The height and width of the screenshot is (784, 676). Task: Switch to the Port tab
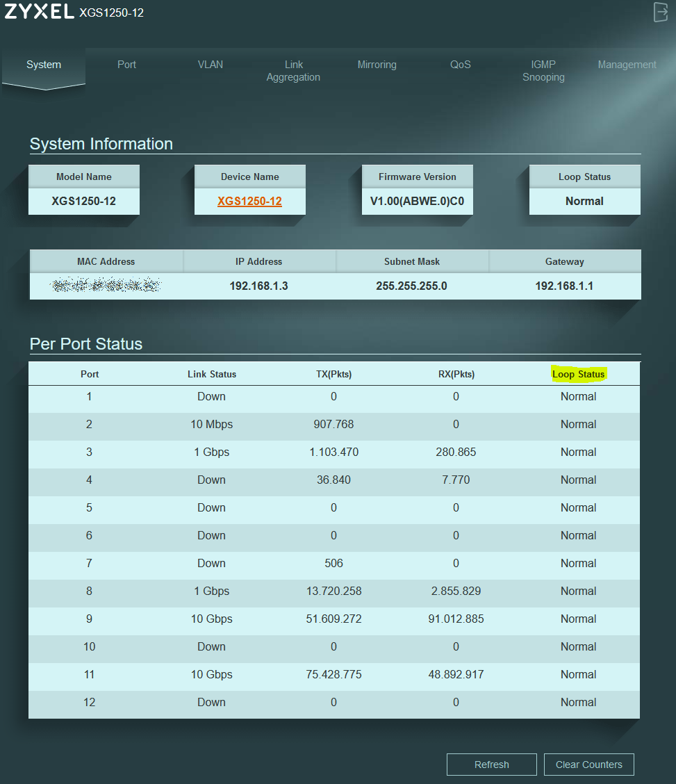pos(127,65)
